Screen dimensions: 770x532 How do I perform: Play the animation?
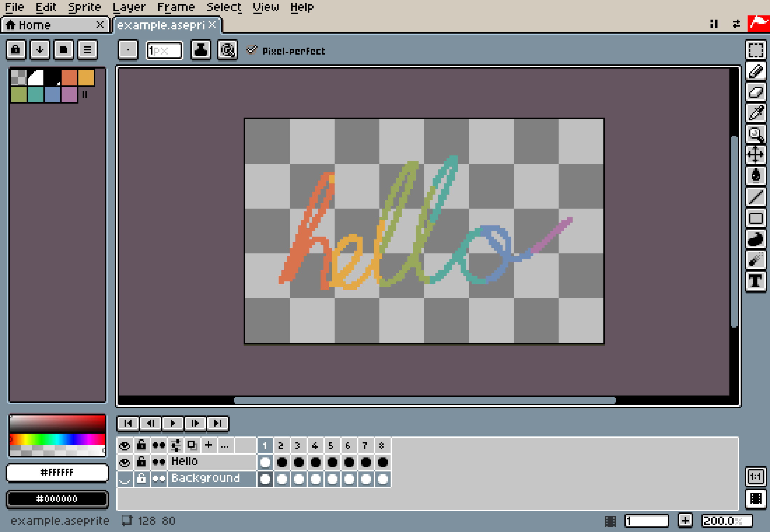(x=173, y=423)
